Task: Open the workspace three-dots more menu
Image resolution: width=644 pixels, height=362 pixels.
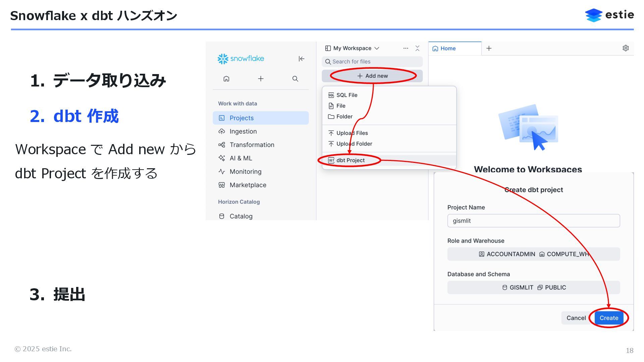Action: pyautogui.click(x=406, y=48)
